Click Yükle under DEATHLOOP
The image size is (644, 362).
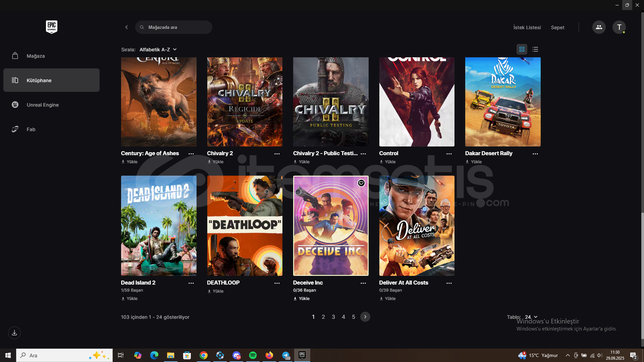(216, 291)
